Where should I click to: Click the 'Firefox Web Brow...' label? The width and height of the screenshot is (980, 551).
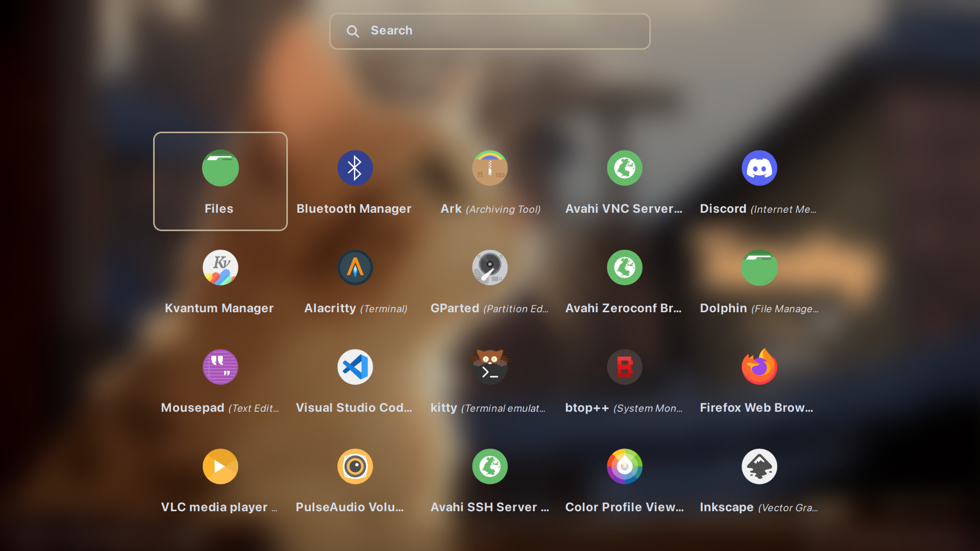coord(756,408)
